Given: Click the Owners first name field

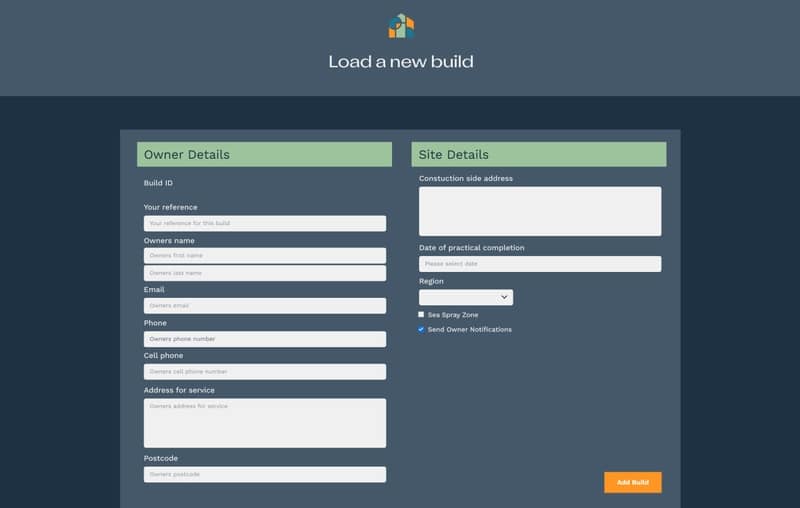Looking at the screenshot, I should click(x=265, y=256).
